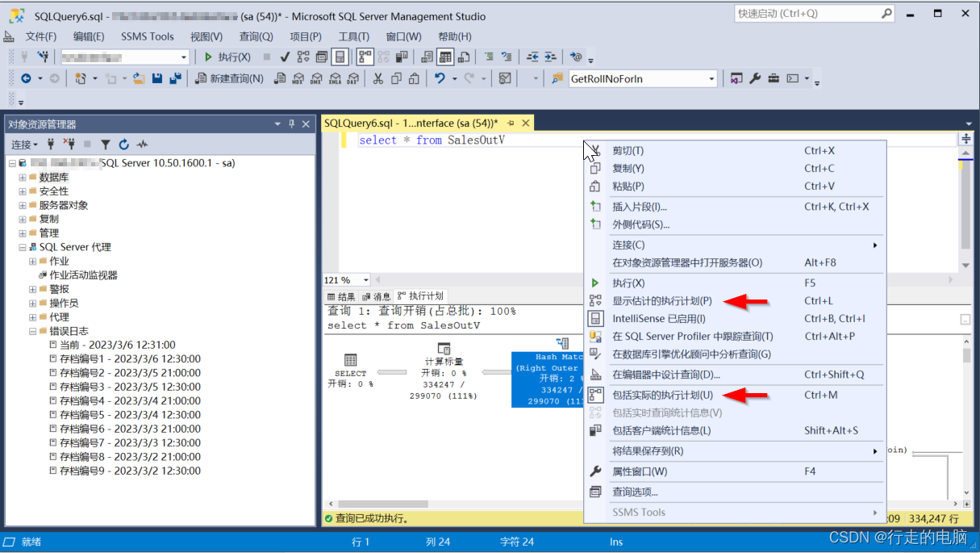
Task: Select Results to Grid toolbar icon
Action: pos(445,57)
